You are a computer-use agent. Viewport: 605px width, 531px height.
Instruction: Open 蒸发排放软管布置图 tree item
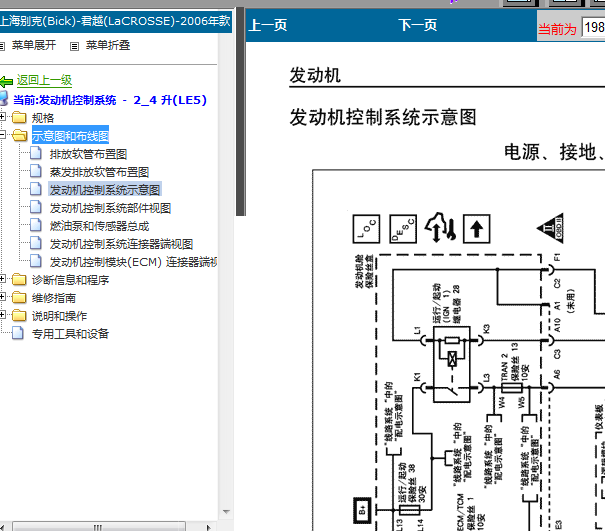(x=99, y=172)
